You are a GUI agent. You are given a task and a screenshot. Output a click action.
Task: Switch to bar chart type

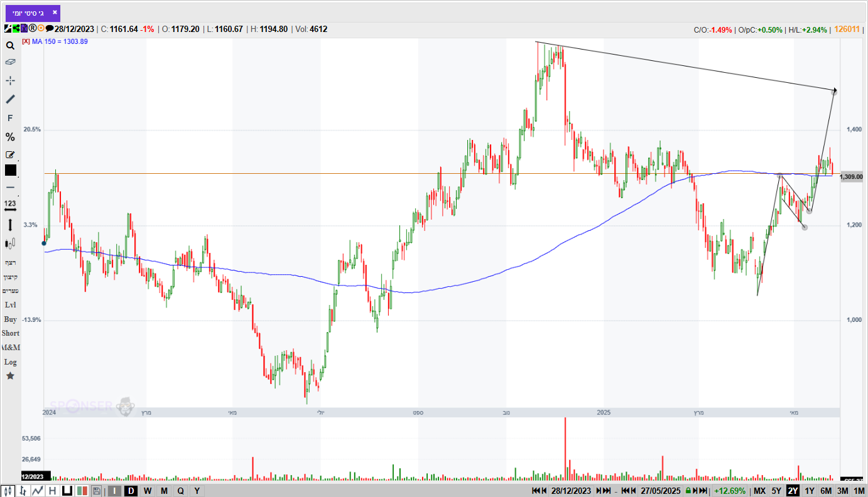point(24,491)
